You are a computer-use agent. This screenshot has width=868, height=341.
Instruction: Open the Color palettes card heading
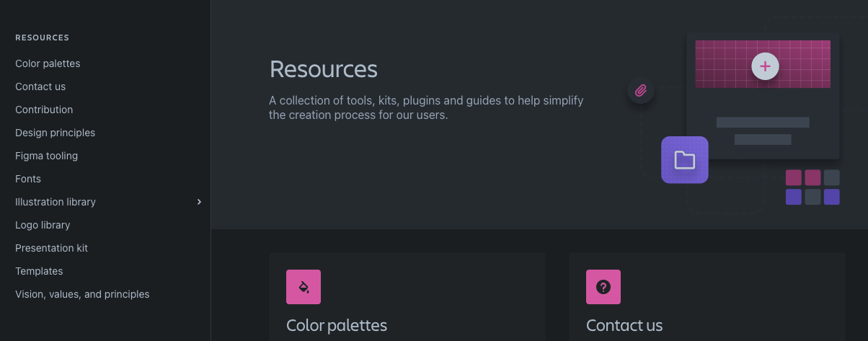[337, 325]
